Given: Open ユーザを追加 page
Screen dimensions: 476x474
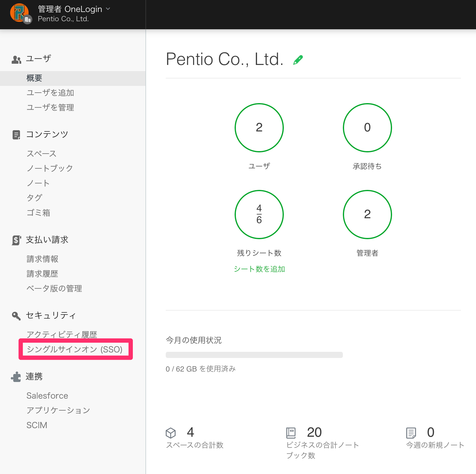Looking at the screenshot, I should coord(50,93).
